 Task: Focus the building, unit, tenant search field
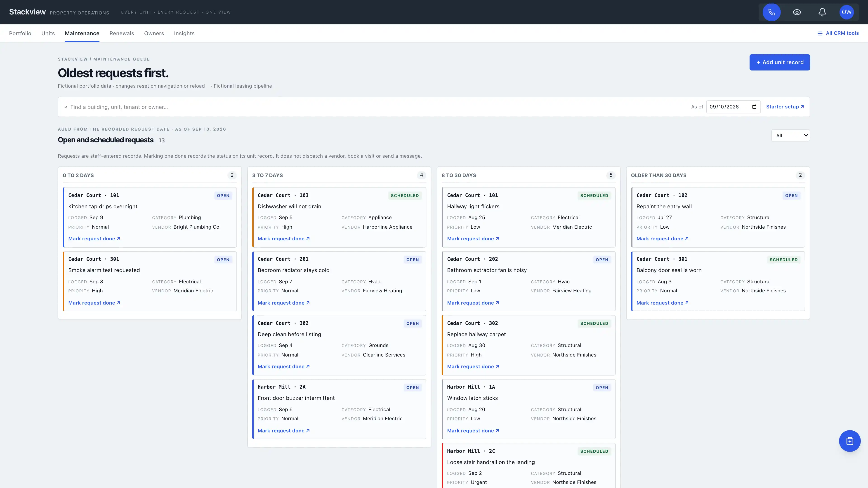tap(377, 107)
